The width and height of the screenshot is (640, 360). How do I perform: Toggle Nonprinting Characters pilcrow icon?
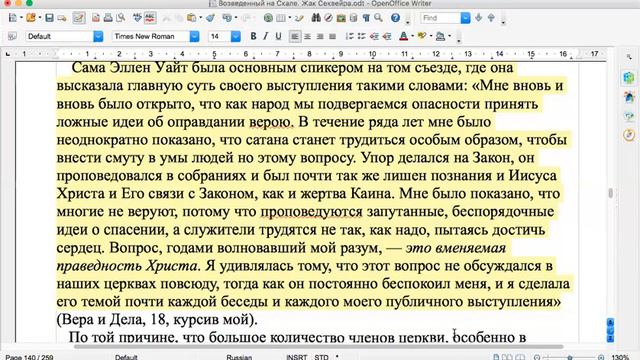pos(366,18)
